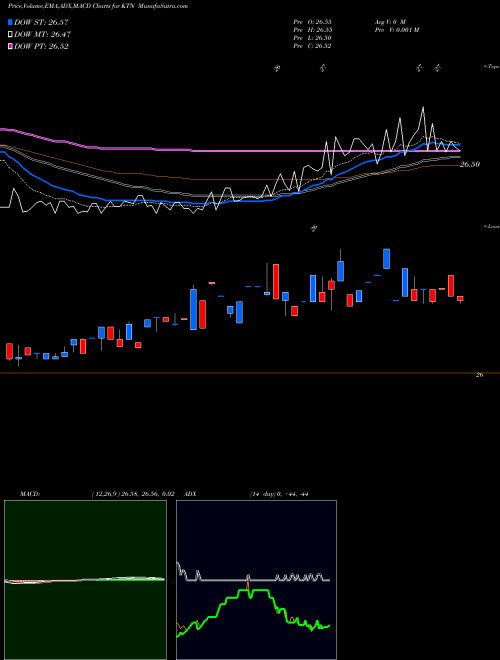This screenshot has width=500, height=660.
Task: Open the dark blue ADX indicator chart
Action: [x=256, y=580]
